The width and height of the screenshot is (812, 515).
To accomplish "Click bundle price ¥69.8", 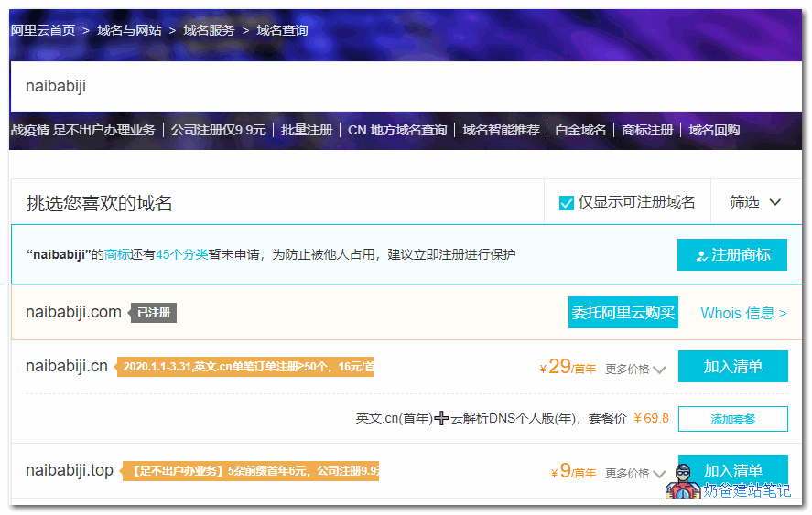I will pyautogui.click(x=651, y=418).
